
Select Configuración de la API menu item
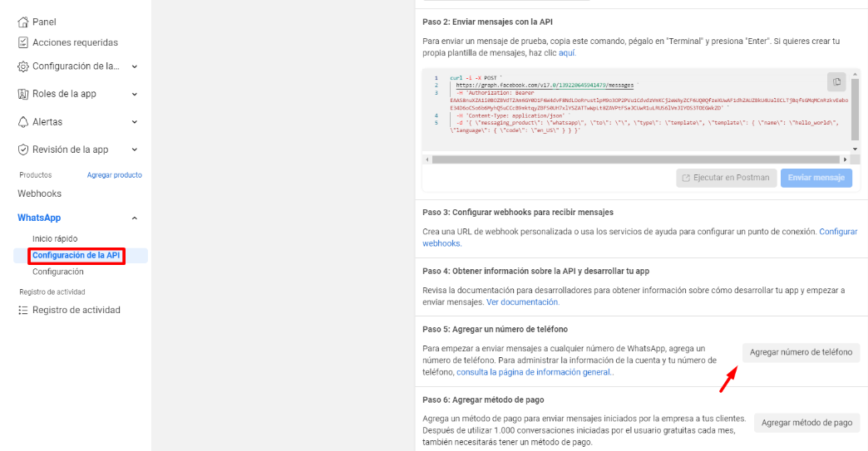coord(76,256)
